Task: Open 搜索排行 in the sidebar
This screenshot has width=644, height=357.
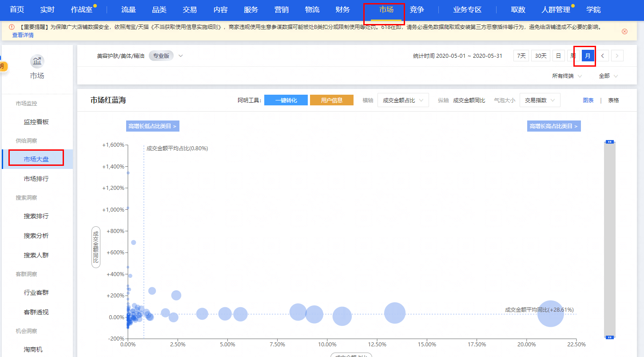Action: (x=36, y=216)
